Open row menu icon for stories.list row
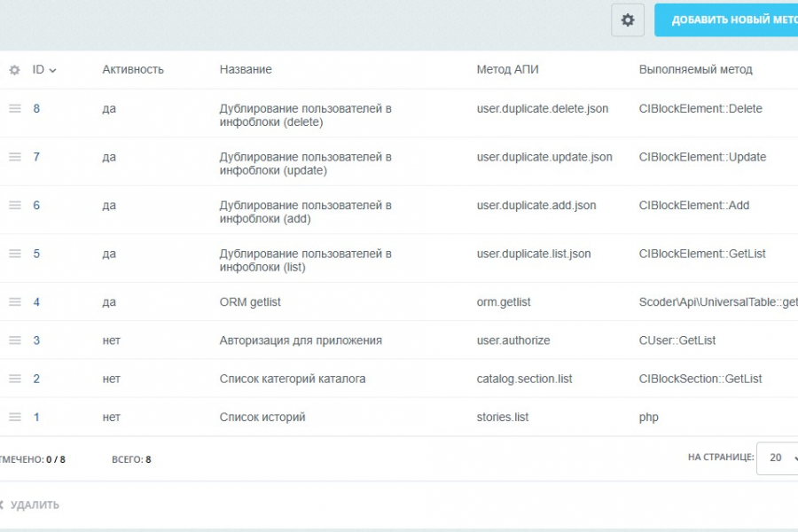798x532 pixels. [x=15, y=417]
